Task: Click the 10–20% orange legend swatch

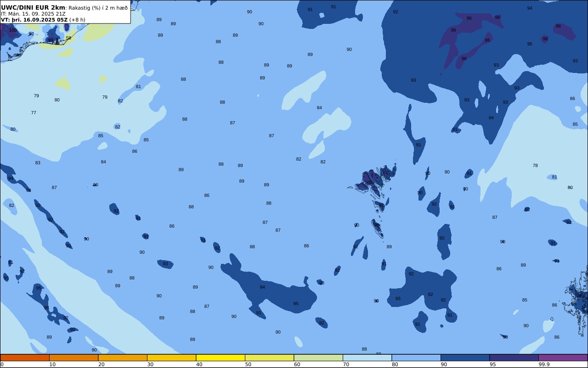Action: pos(73,357)
